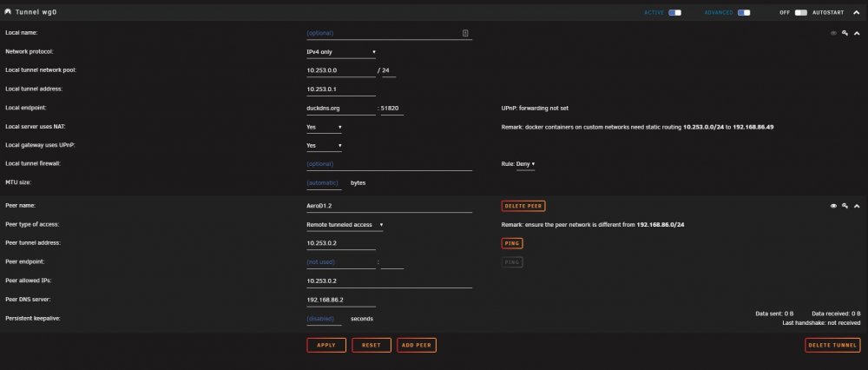
Task: Click the key icon in Peer name row
Action: pyautogui.click(x=845, y=206)
